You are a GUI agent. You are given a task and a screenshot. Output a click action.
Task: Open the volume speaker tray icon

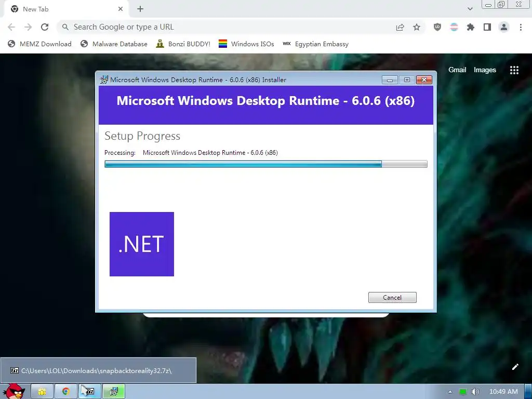tap(475, 392)
